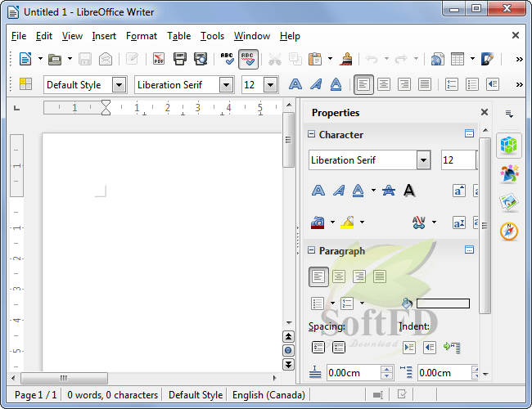Close the Properties sidebar panel
The image size is (532, 409).
(x=485, y=112)
